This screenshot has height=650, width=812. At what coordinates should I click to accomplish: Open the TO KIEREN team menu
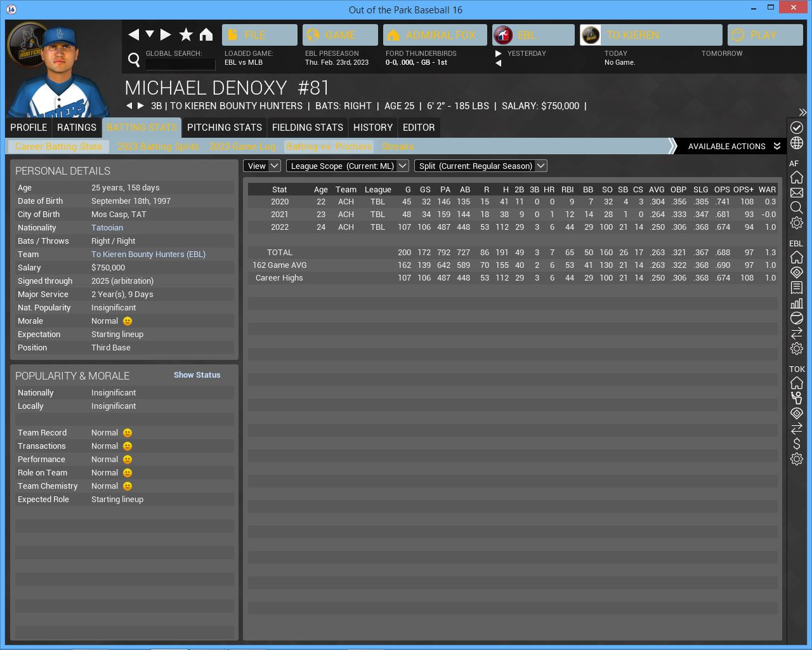(651, 35)
